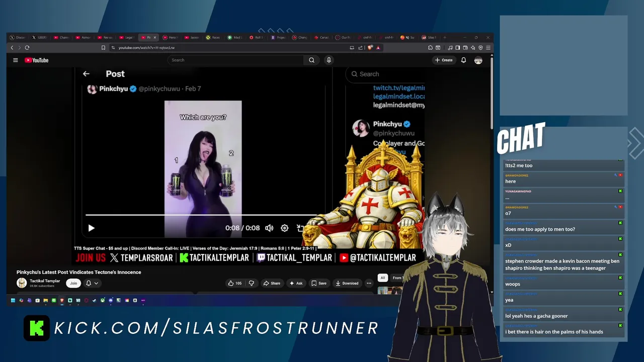Start voice search with the microphone icon

tap(329, 60)
